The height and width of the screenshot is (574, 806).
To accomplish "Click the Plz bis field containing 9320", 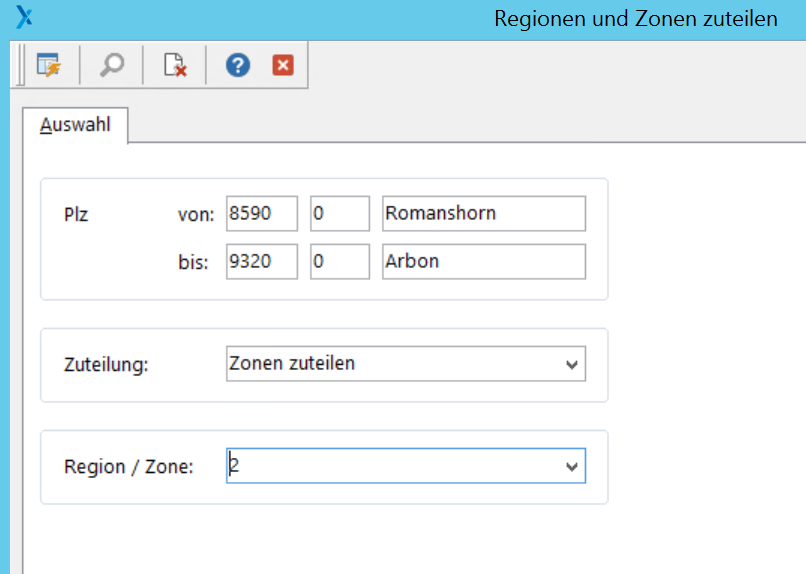I will (x=262, y=262).
